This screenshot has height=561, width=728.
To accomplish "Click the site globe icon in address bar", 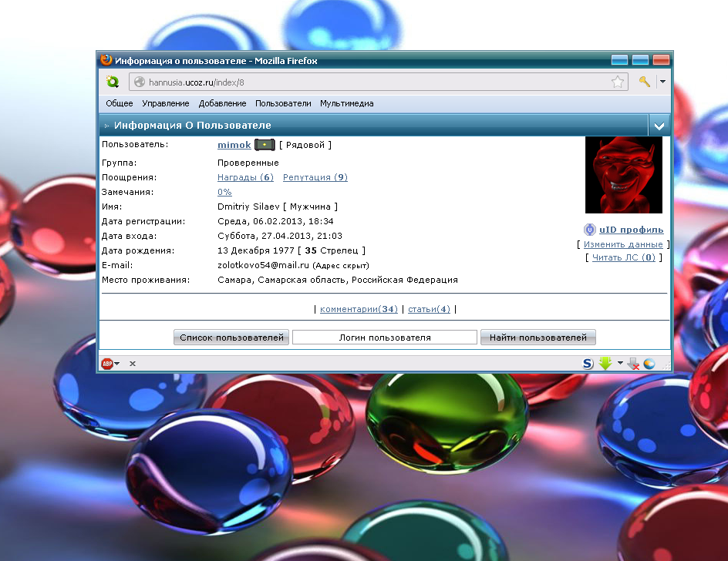I will click(140, 82).
